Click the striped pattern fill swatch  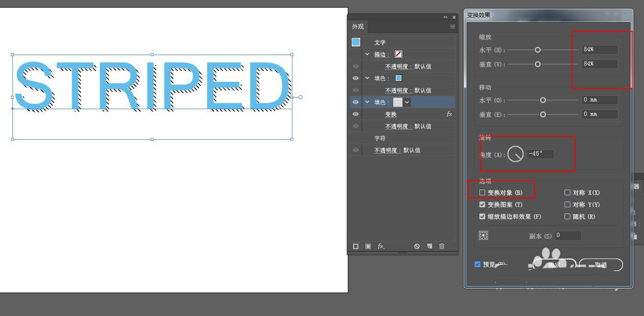pos(398,102)
